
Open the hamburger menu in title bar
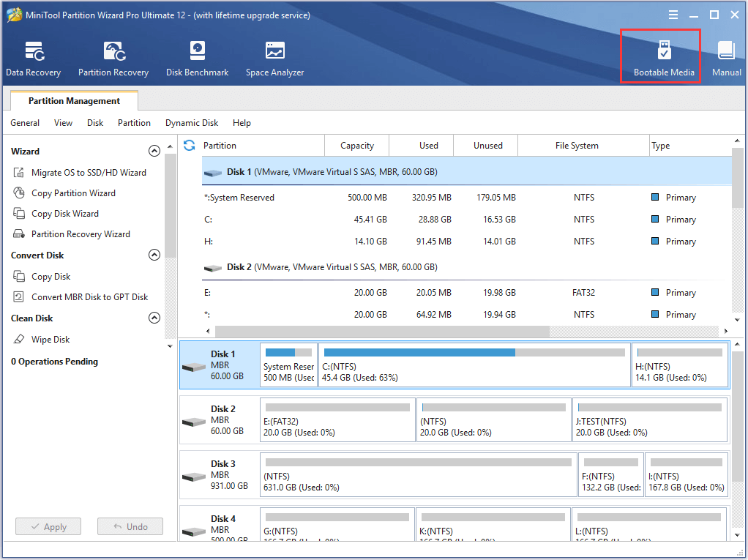[x=672, y=14]
